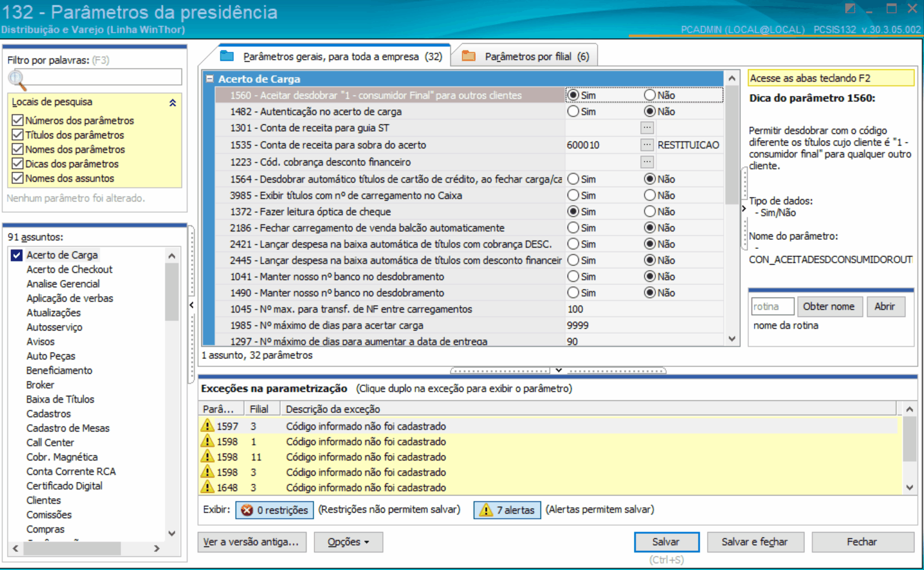Viewport: 924px width, 570px height.
Task: Switch to Parâmetros gerais, para toda a empresa tab
Action: click(x=332, y=57)
